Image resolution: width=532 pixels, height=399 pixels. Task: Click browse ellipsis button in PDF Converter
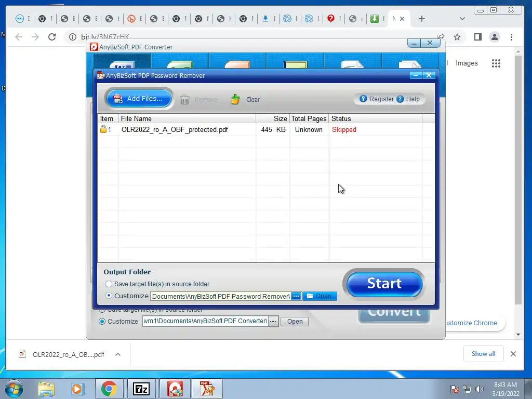pos(273,321)
